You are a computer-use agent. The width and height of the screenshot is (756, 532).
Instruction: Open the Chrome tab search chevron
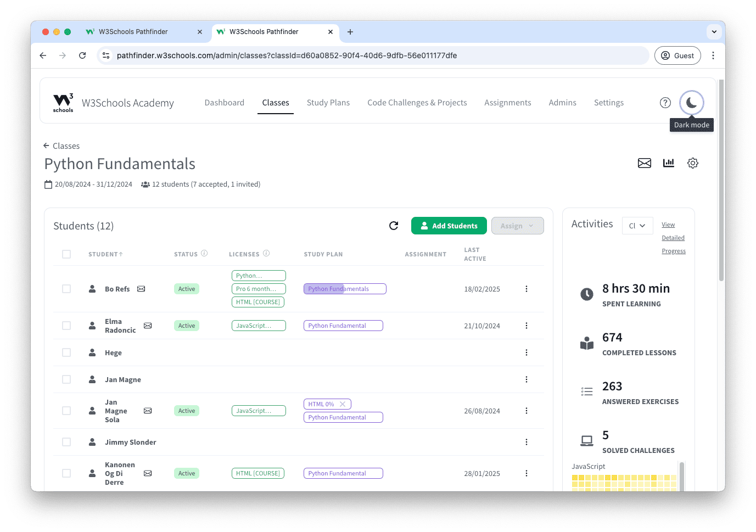(714, 32)
